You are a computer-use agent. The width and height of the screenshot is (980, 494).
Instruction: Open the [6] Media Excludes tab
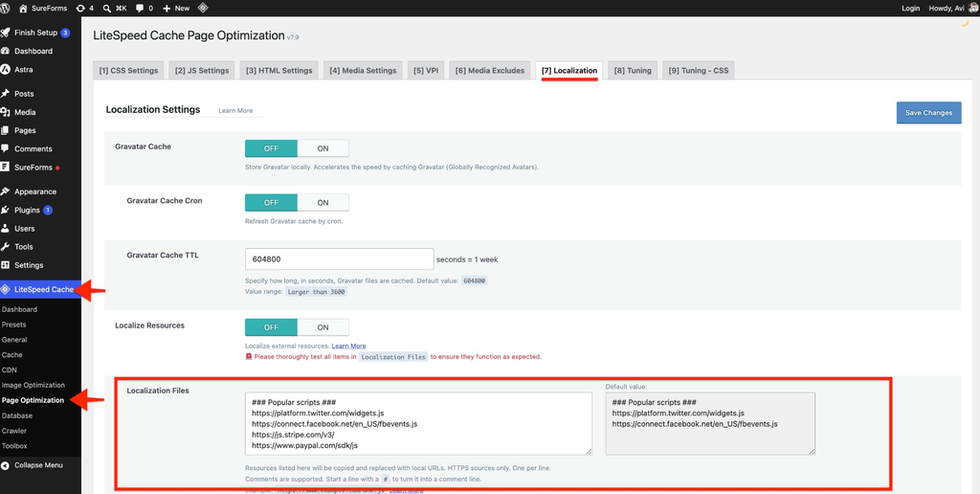[x=490, y=71]
